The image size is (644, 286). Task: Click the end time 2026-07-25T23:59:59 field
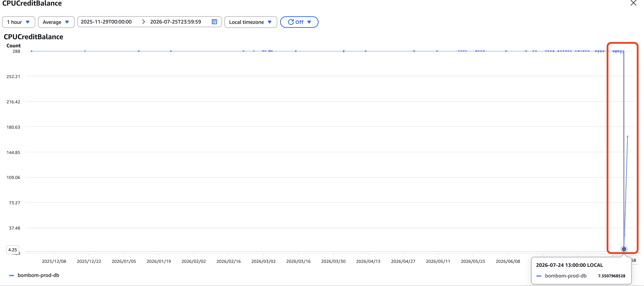pyautogui.click(x=176, y=22)
